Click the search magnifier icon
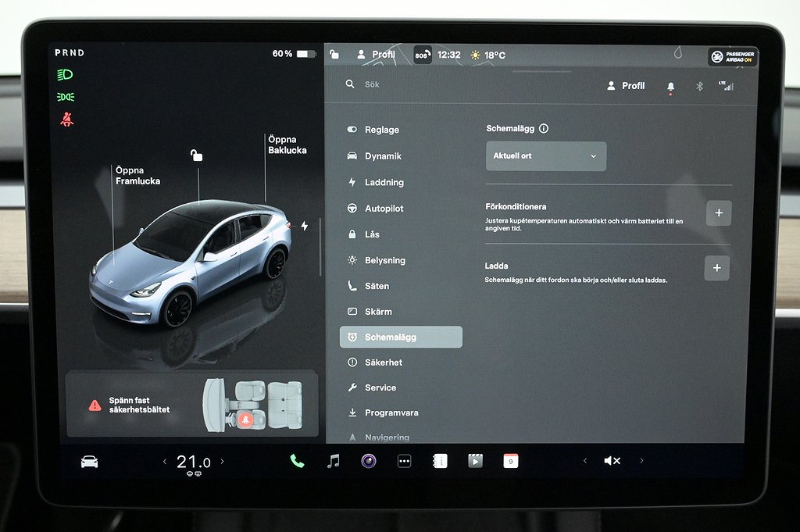The height and width of the screenshot is (532, 800). (x=350, y=84)
